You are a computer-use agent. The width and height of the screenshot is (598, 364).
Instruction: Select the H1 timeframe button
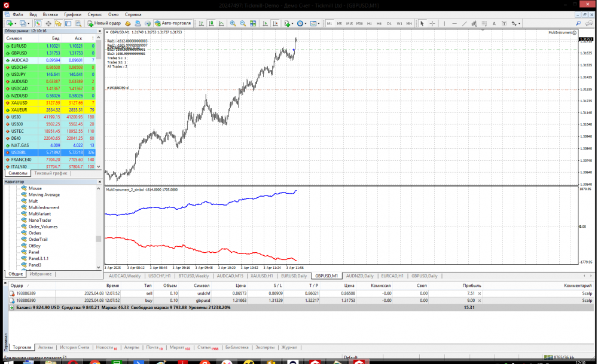coord(369,23)
